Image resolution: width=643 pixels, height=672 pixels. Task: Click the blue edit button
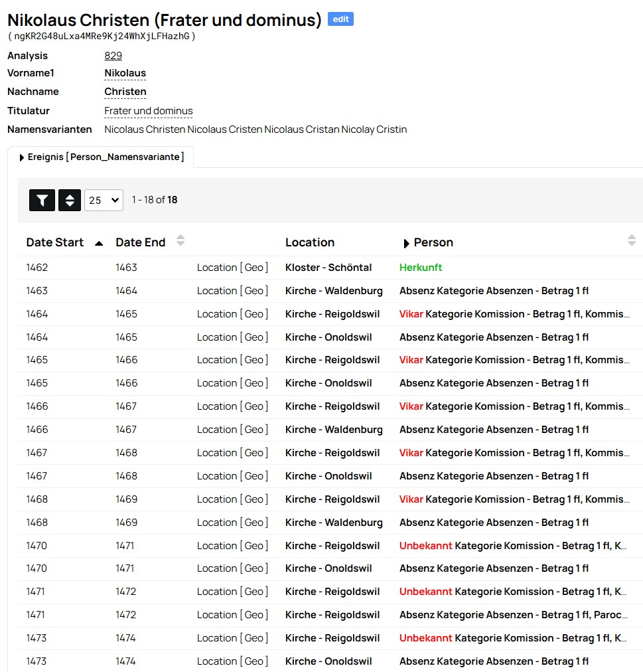coord(340,19)
